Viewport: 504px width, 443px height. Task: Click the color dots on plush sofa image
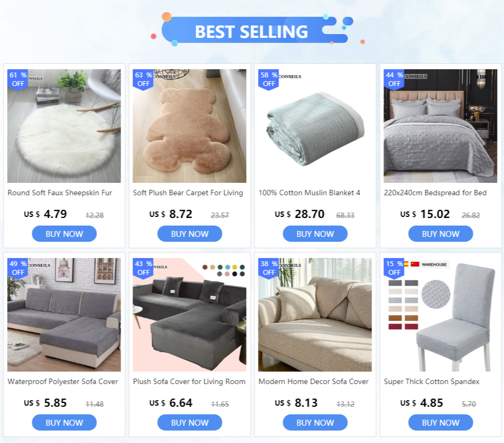tap(224, 270)
